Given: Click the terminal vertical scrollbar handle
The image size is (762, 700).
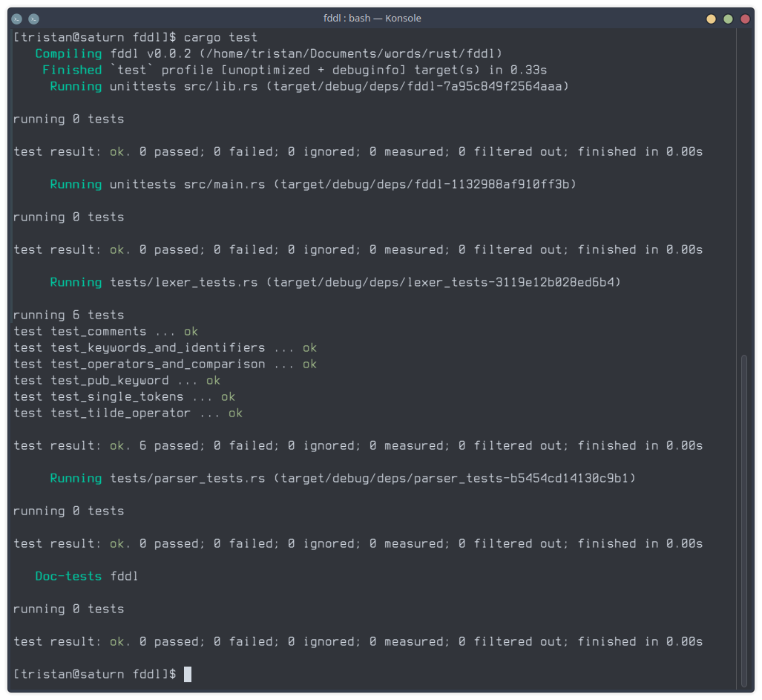Looking at the screenshot, I should (x=744, y=520).
